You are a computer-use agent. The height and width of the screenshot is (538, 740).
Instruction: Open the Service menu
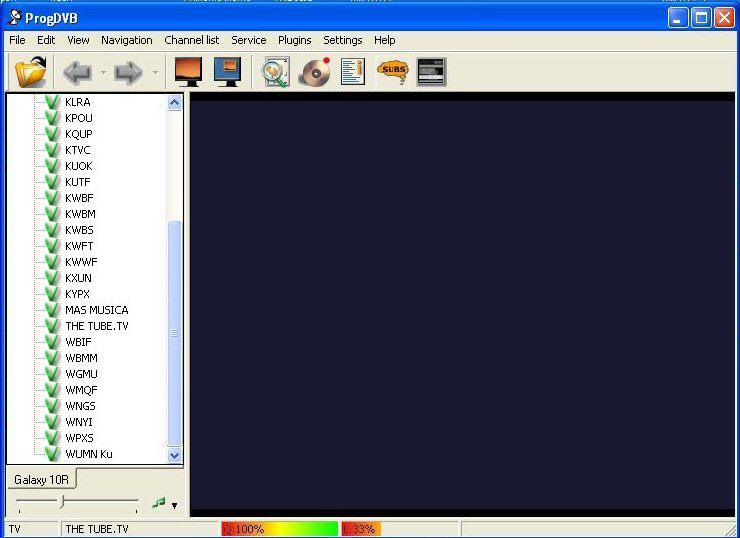[249, 41]
